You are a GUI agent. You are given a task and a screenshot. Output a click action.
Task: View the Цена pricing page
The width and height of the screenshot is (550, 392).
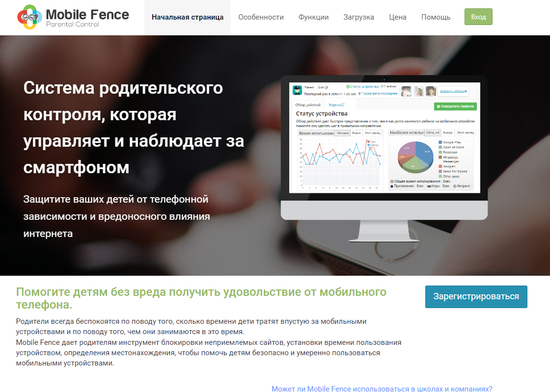pos(398,17)
